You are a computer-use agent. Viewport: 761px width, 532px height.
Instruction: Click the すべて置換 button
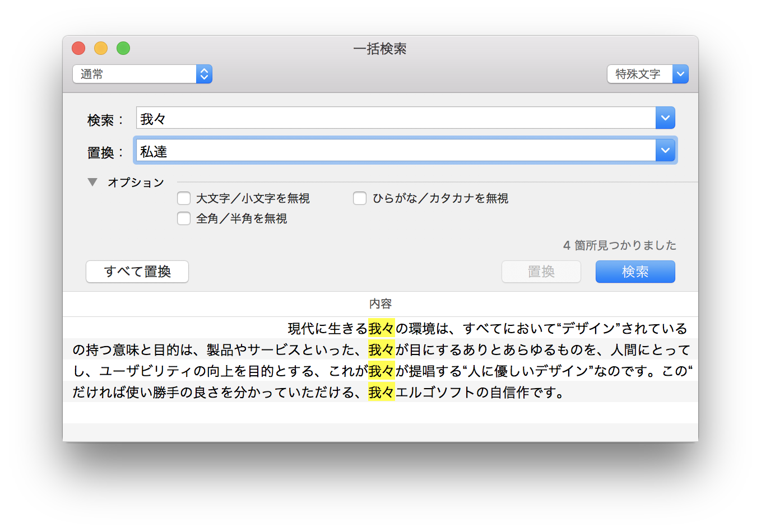tap(137, 272)
